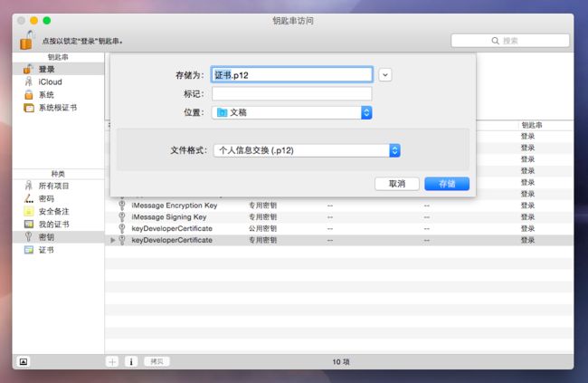Click the 取消 button

[397, 184]
